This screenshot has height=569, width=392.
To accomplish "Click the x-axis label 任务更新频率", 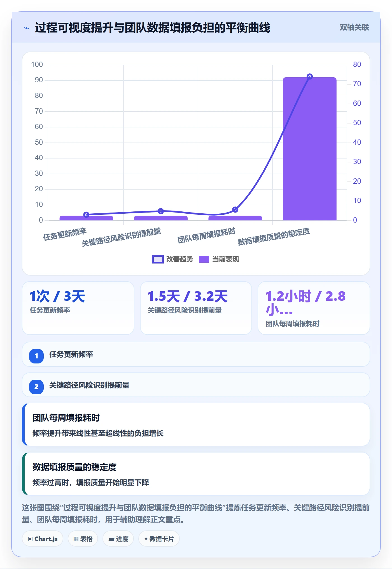I will click(65, 234).
